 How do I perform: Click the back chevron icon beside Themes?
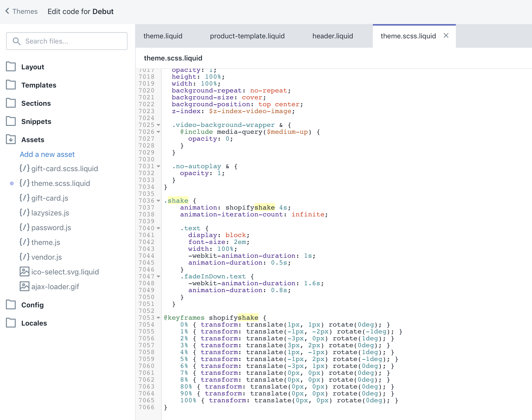(x=7, y=11)
